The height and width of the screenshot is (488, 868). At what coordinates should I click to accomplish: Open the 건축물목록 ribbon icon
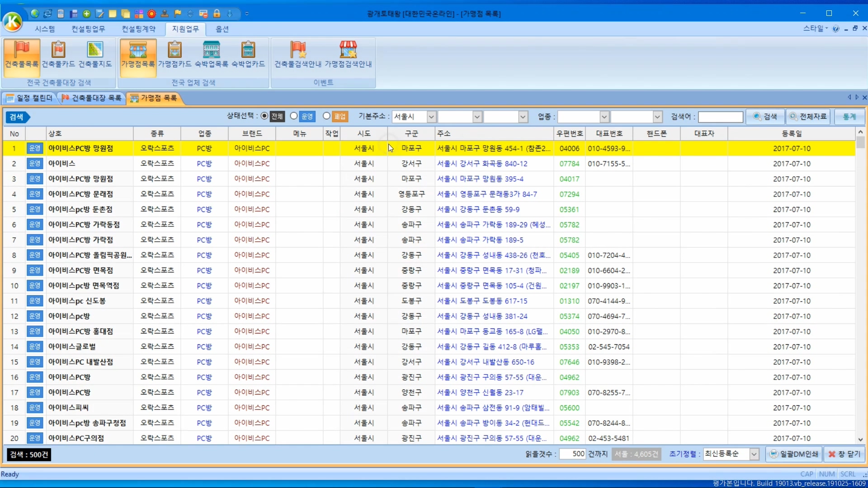click(x=22, y=54)
